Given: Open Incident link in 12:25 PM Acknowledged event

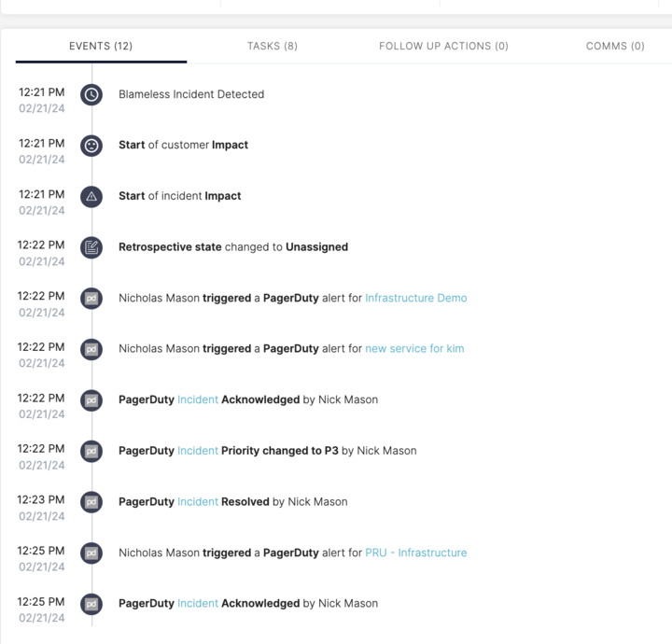Looking at the screenshot, I should pyautogui.click(x=198, y=603).
